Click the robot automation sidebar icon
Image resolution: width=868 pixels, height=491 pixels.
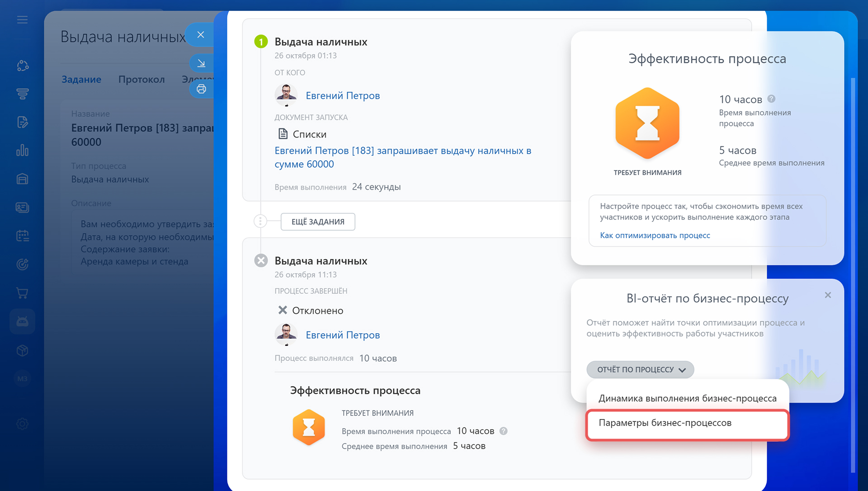pos(22,321)
